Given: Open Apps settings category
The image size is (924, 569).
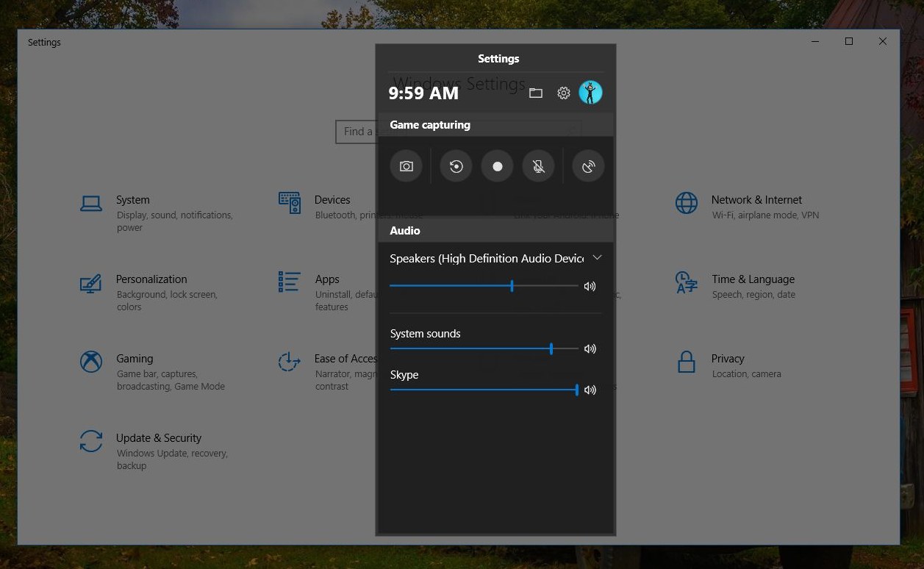Looking at the screenshot, I should [327, 293].
